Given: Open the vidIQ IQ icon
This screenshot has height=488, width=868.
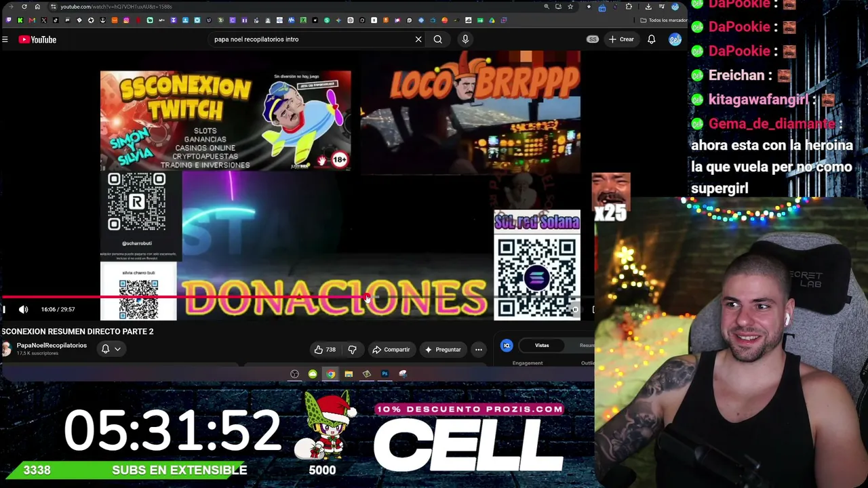Looking at the screenshot, I should click(507, 346).
